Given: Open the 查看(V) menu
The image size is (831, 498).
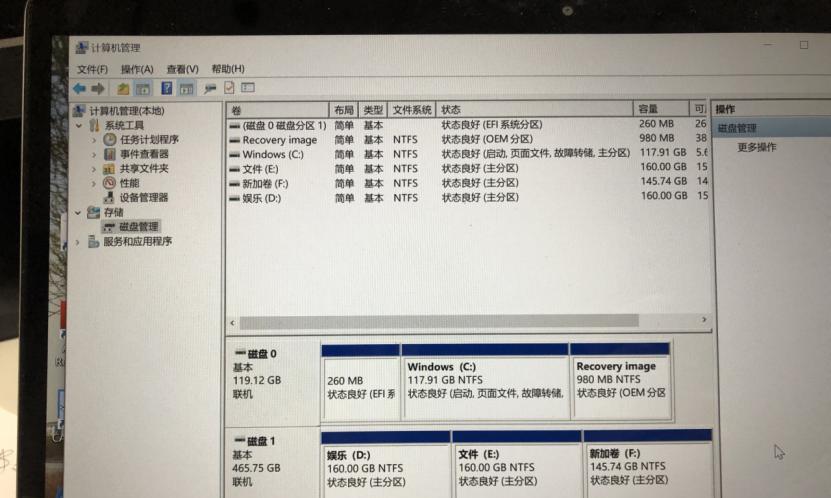Looking at the screenshot, I should 182,69.
